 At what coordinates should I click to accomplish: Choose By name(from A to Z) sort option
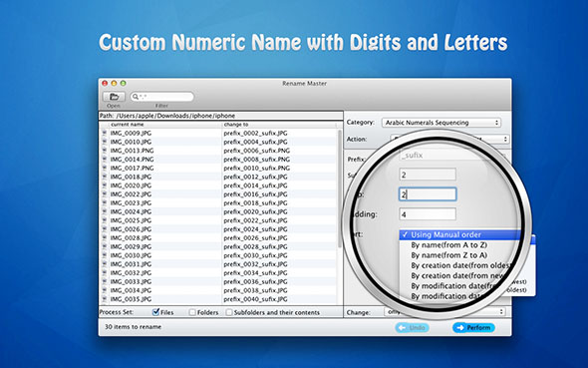pyautogui.click(x=448, y=245)
